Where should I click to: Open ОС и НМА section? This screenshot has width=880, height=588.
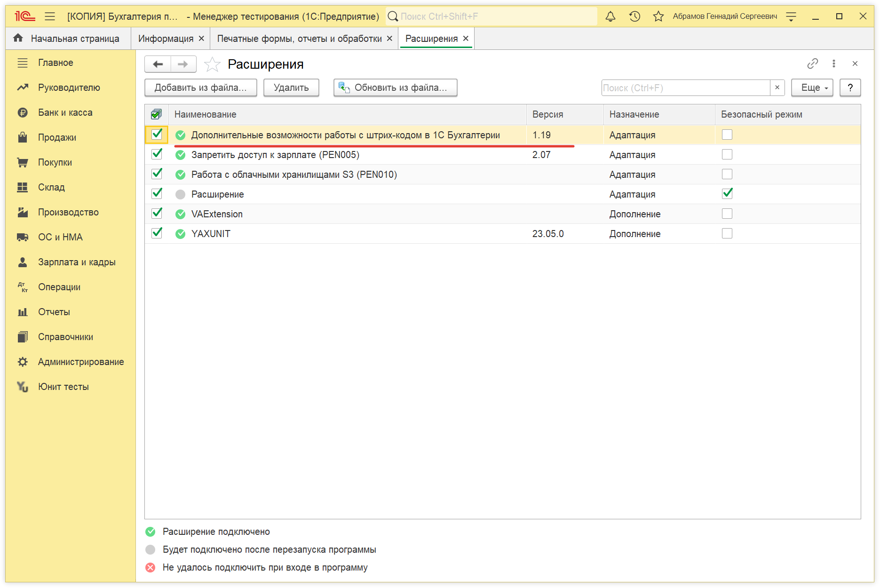(60, 237)
